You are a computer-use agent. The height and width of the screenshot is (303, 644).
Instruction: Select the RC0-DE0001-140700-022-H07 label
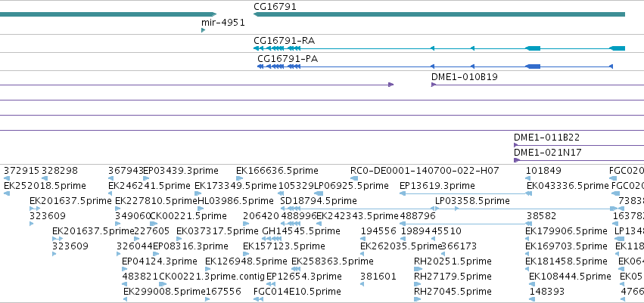(425, 171)
